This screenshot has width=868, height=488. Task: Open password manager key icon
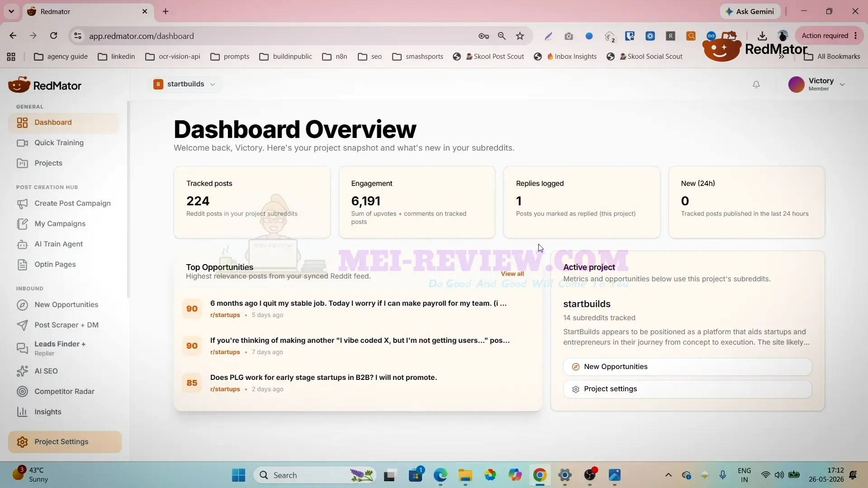[484, 36]
